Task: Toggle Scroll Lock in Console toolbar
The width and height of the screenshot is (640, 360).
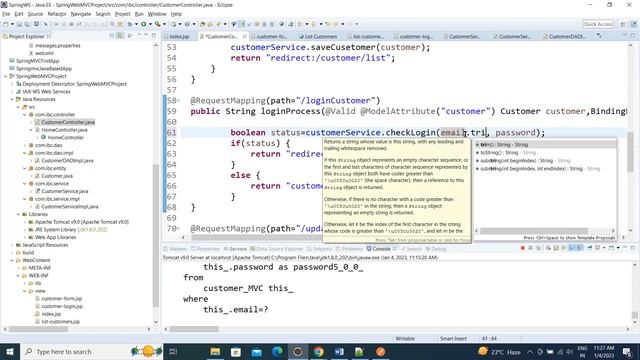Action: point(556,248)
